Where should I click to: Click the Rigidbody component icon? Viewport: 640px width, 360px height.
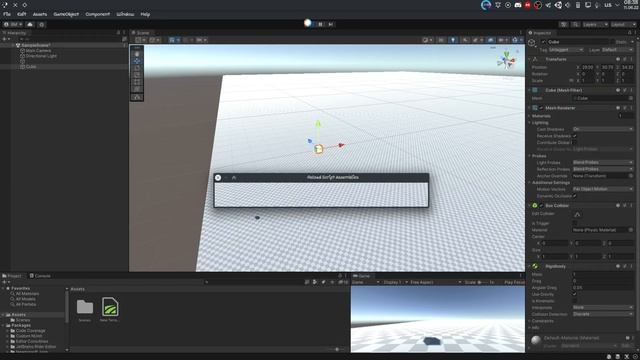[x=535, y=267]
